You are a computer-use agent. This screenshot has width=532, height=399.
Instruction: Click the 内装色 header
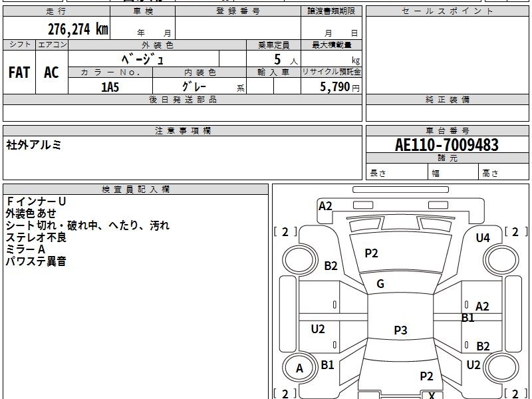point(199,72)
